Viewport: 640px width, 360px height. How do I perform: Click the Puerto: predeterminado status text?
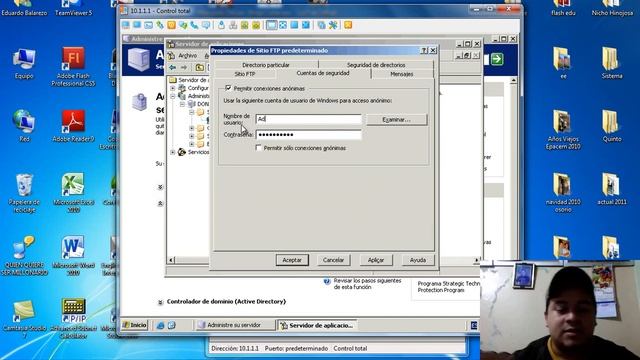click(296, 349)
